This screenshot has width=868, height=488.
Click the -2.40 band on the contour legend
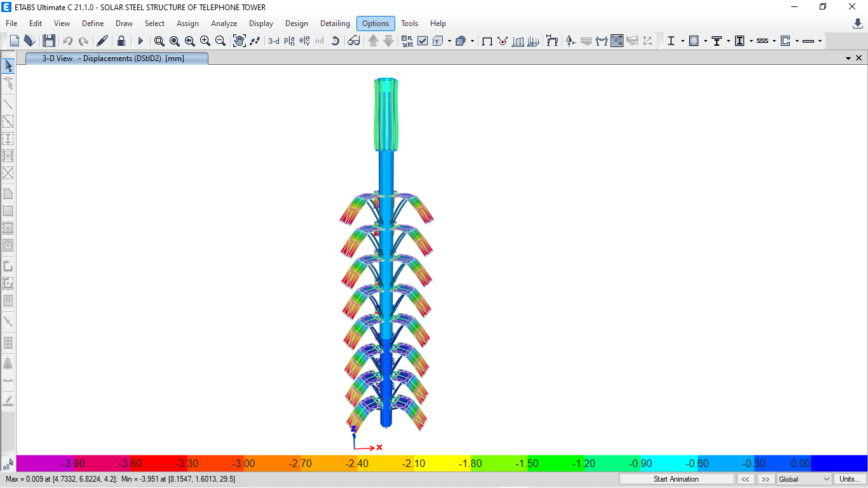point(357,463)
